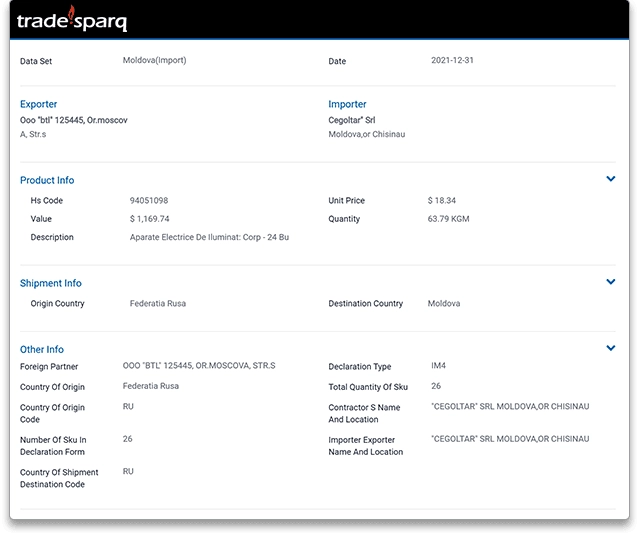Select Origin Country value Federatia Rusa

point(158,303)
